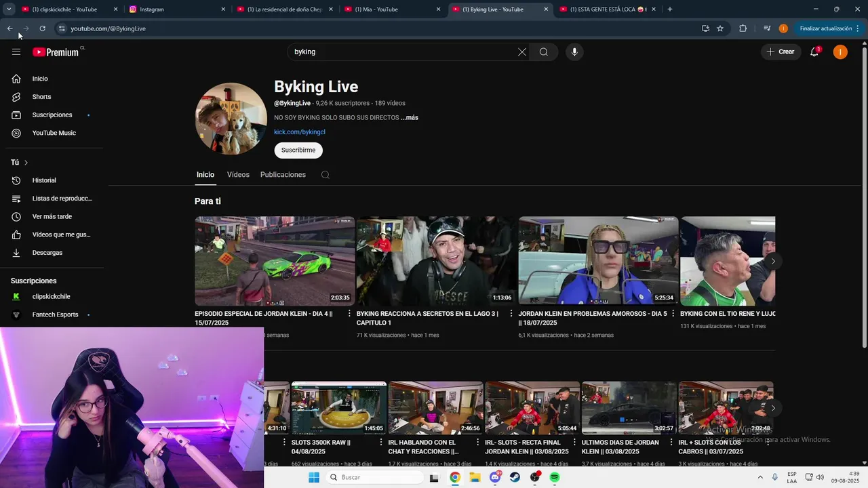The width and height of the screenshot is (868, 488).
Task: Switch to the Publicaciones channel tab
Action: (283, 175)
